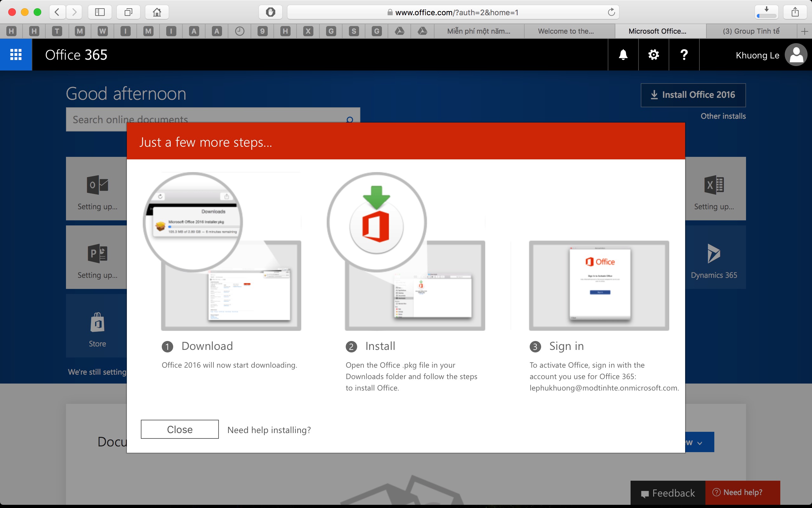Switch to pinned tab S
The image size is (812, 508).
coord(354,31)
